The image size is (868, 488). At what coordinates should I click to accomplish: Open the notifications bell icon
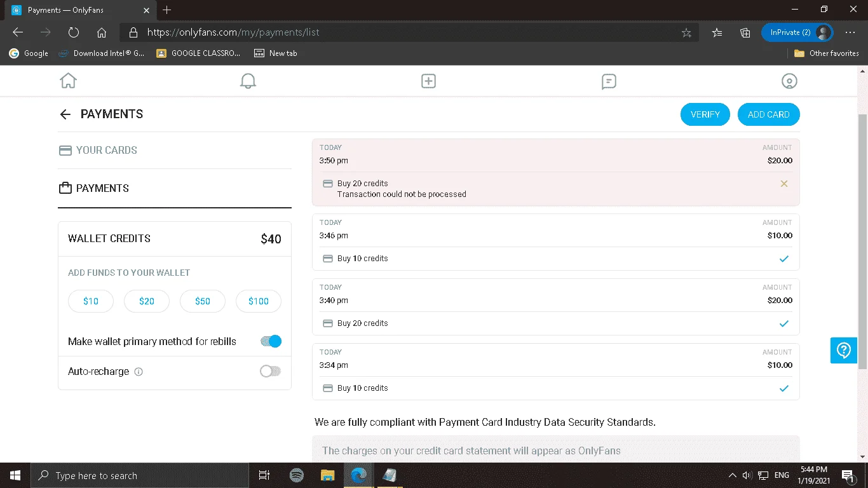click(248, 81)
